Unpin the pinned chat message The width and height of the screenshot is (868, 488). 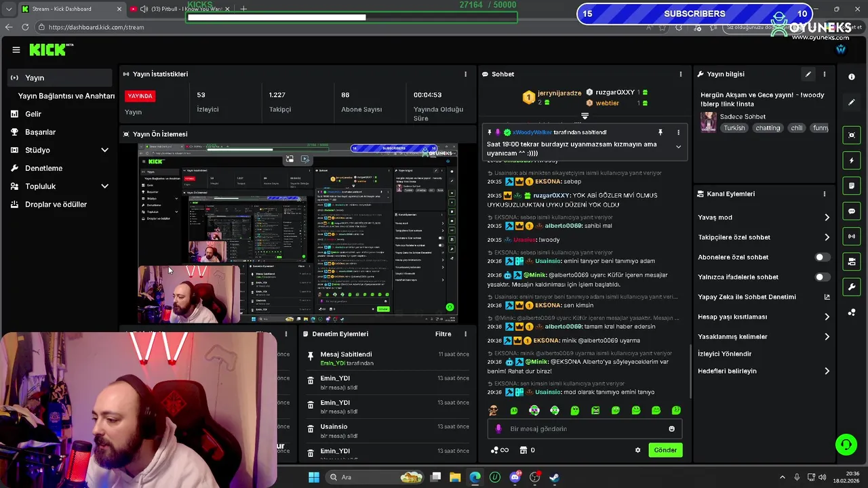coord(660,132)
